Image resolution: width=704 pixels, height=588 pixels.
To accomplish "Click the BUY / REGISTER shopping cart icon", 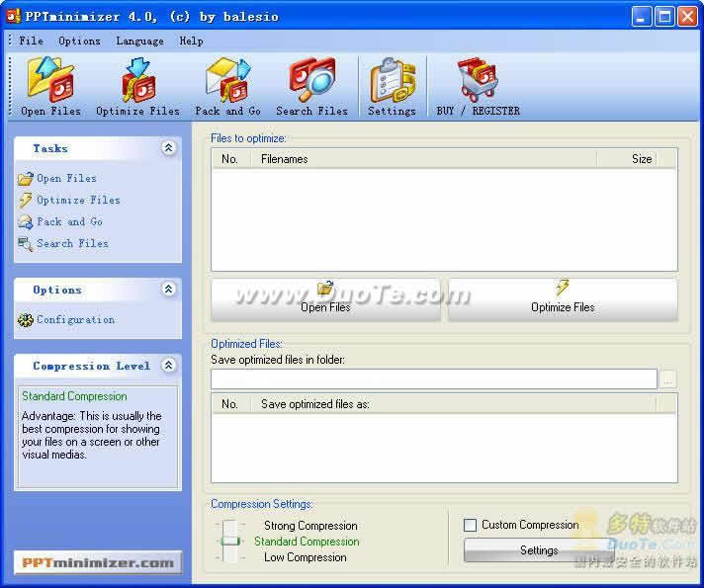I will pyautogui.click(x=478, y=79).
